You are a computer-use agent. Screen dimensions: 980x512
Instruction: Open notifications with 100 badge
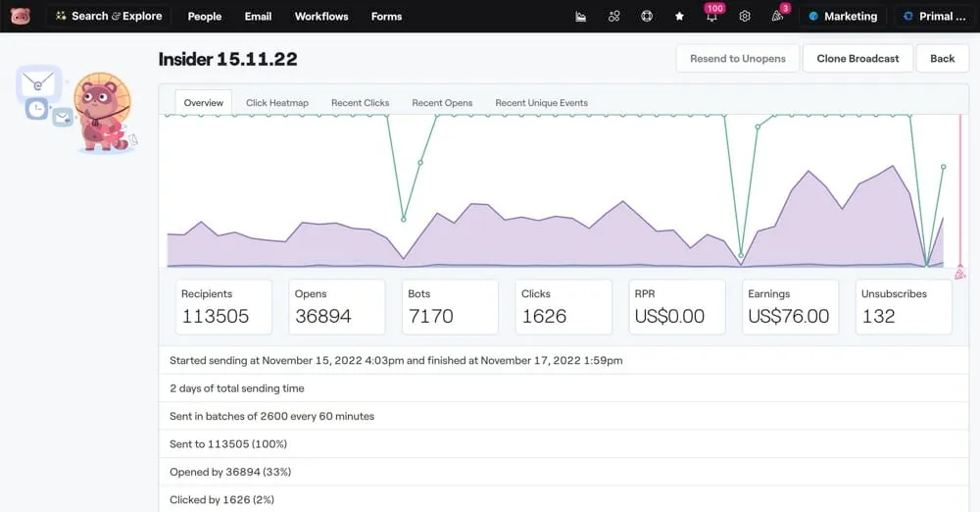pos(712,16)
